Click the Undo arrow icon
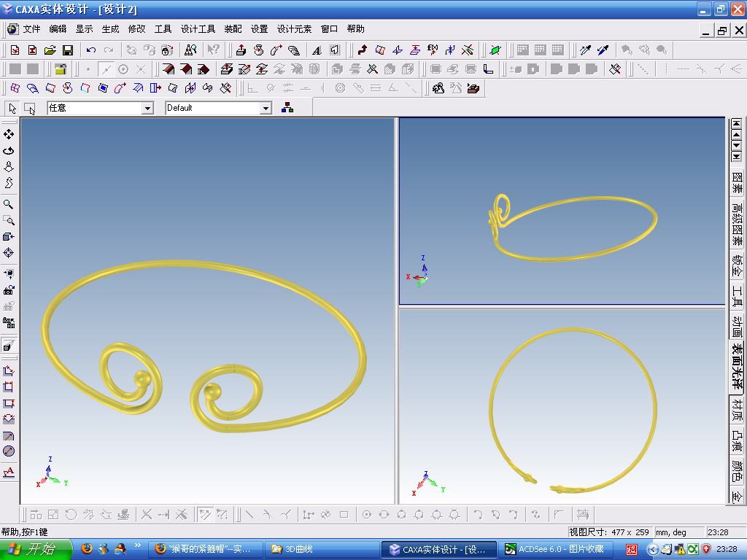This screenshot has height=560, width=747. click(x=91, y=50)
